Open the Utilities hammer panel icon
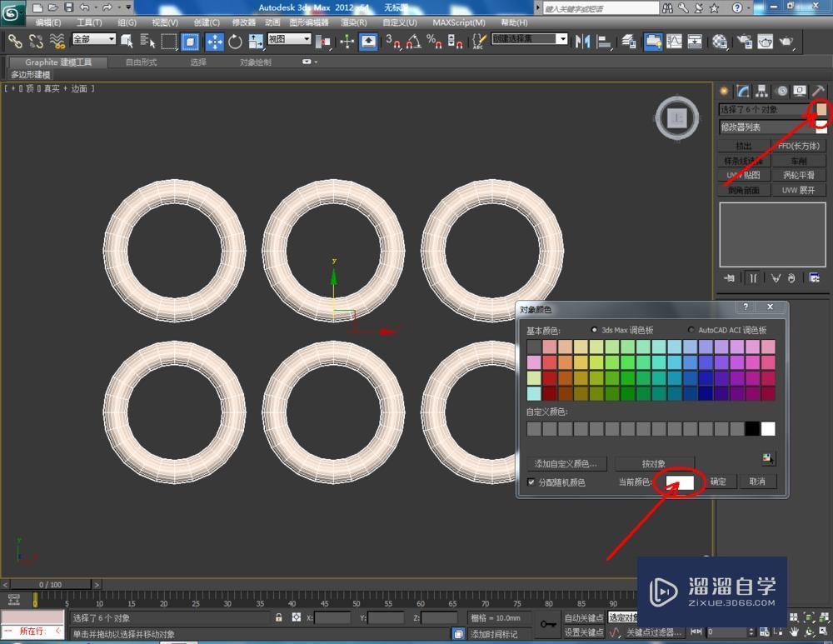Image resolution: width=833 pixels, height=644 pixels. point(817,91)
